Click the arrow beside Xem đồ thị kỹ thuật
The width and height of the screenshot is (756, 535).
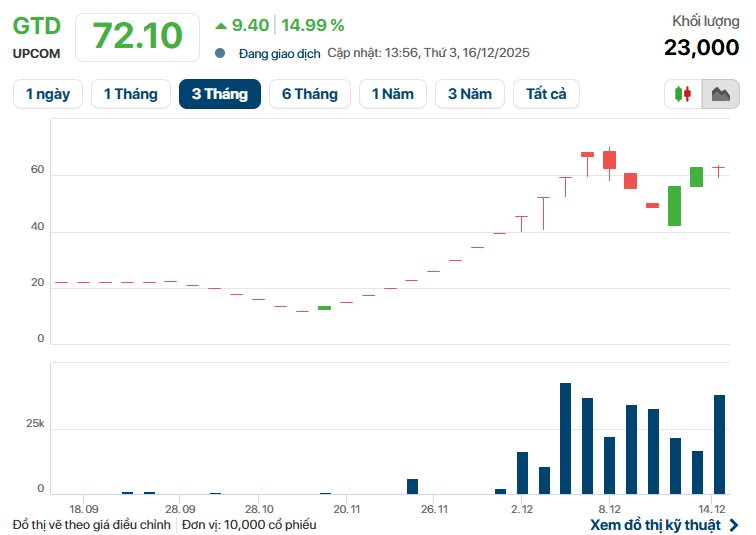[x=734, y=525]
